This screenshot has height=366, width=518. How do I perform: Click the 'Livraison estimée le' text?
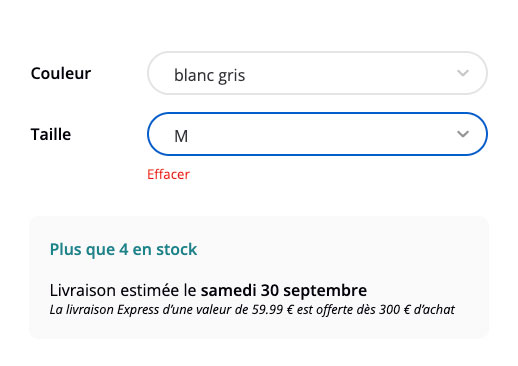pyautogui.click(x=123, y=290)
